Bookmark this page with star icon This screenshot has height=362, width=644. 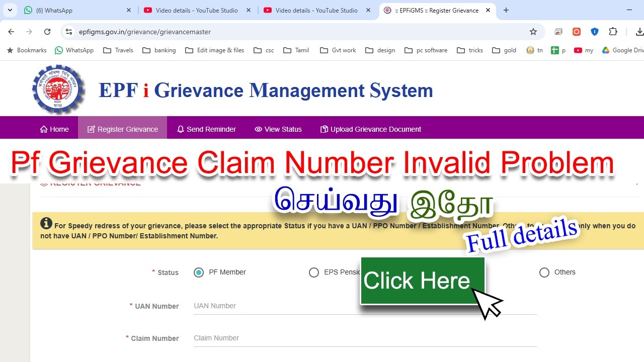click(533, 32)
